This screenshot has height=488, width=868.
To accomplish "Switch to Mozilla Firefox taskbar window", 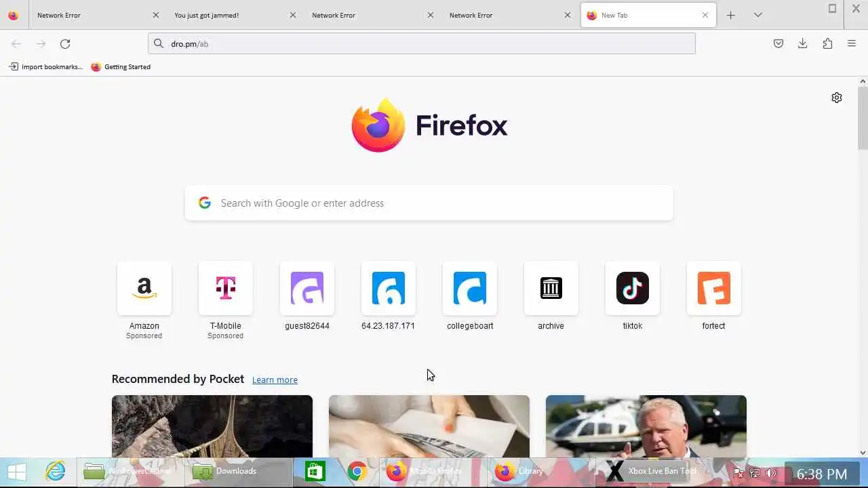I will [434, 472].
